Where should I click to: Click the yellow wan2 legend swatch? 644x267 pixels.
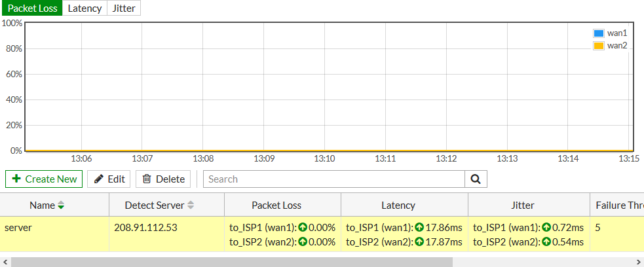point(598,46)
